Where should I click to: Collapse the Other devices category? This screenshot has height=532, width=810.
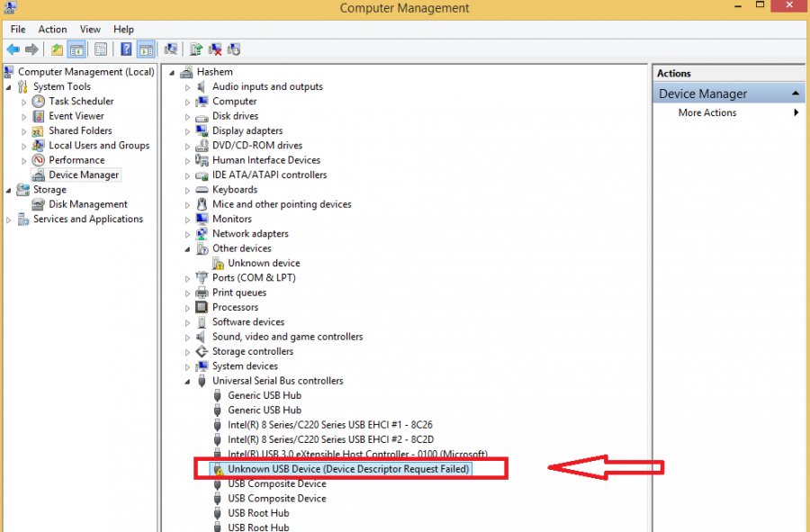click(187, 249)
